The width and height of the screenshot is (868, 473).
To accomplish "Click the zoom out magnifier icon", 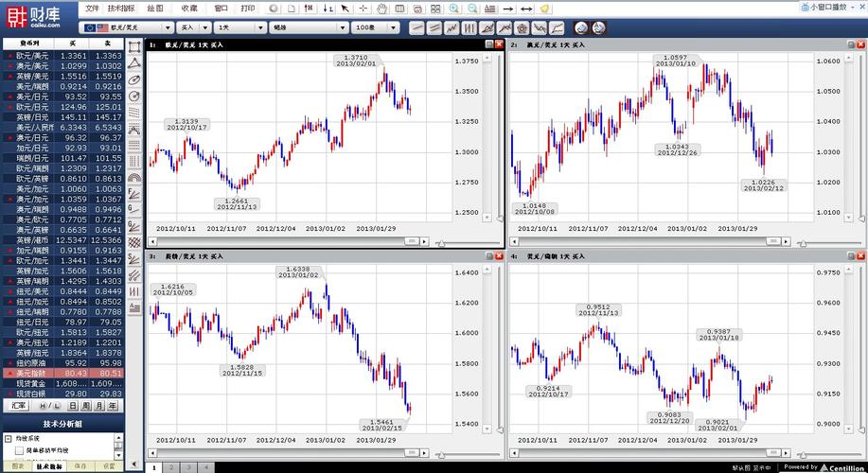I will click(x=471, y=9).
